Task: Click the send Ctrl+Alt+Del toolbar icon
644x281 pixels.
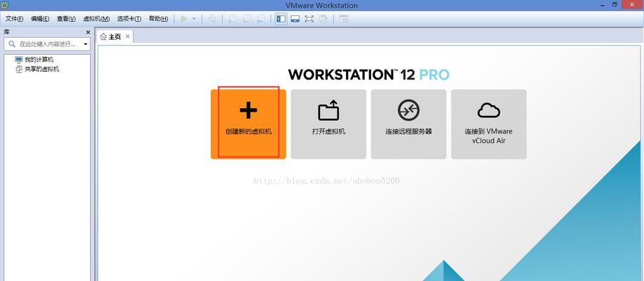Action: 212,19
